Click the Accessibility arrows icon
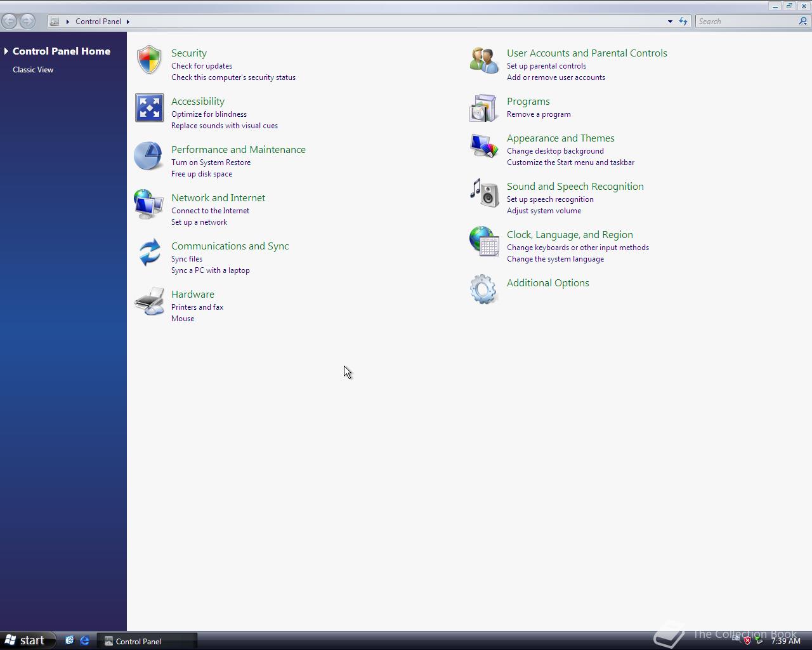 149,108
